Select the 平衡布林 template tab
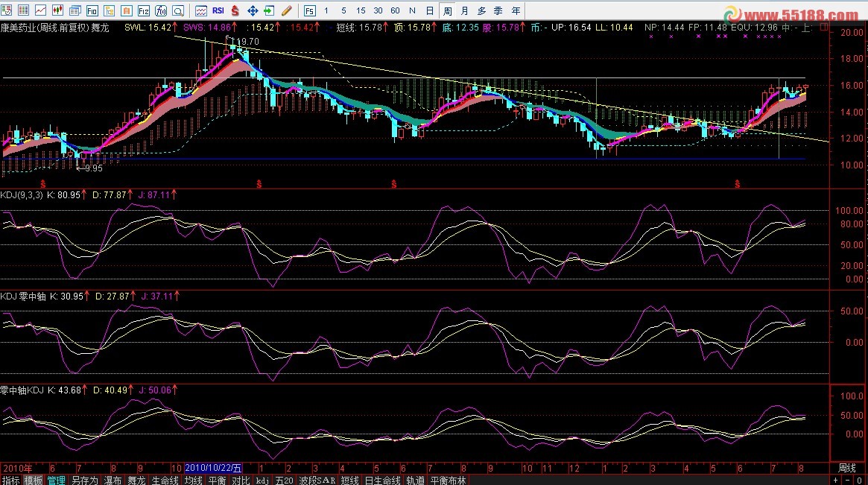Image resolution: width=868 pixels, height=485 pixels. 449,480
